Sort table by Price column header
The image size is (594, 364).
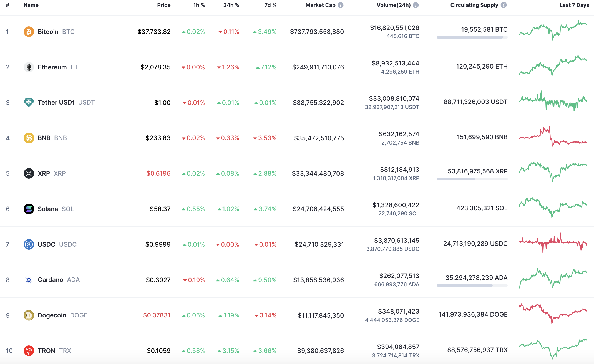[164, 5]
